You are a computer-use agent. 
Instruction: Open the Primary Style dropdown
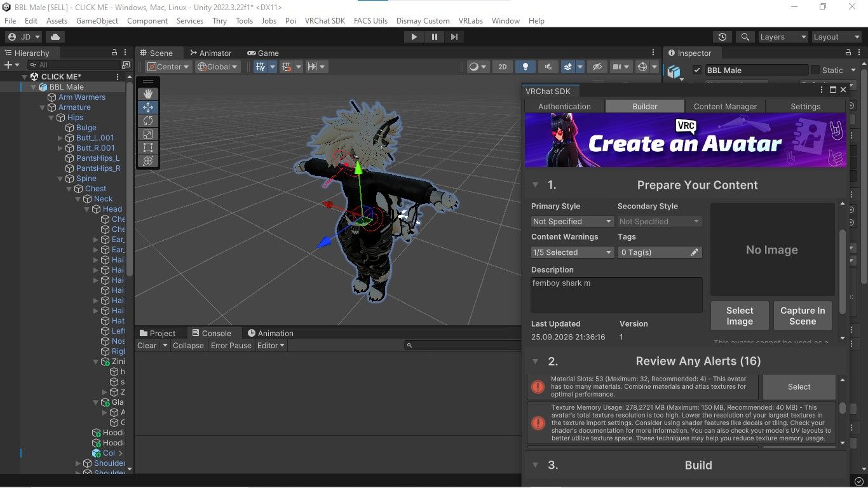pyautogui.click(x=573, y=222)
